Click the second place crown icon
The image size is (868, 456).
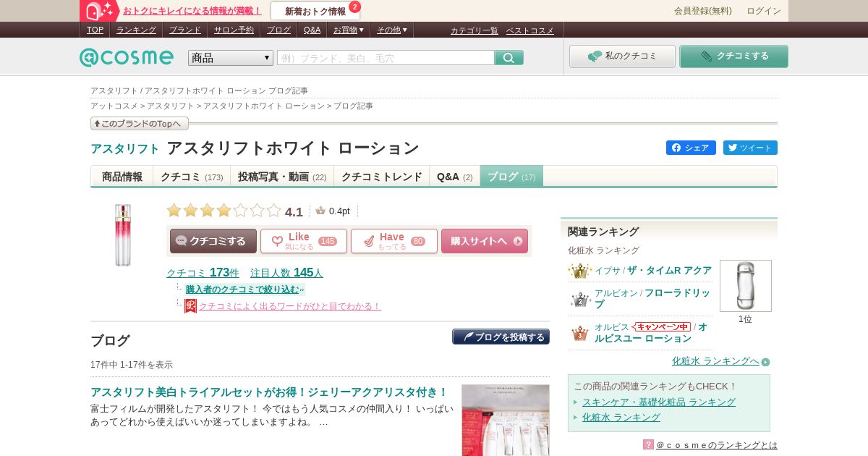click(x=580, y=299)
